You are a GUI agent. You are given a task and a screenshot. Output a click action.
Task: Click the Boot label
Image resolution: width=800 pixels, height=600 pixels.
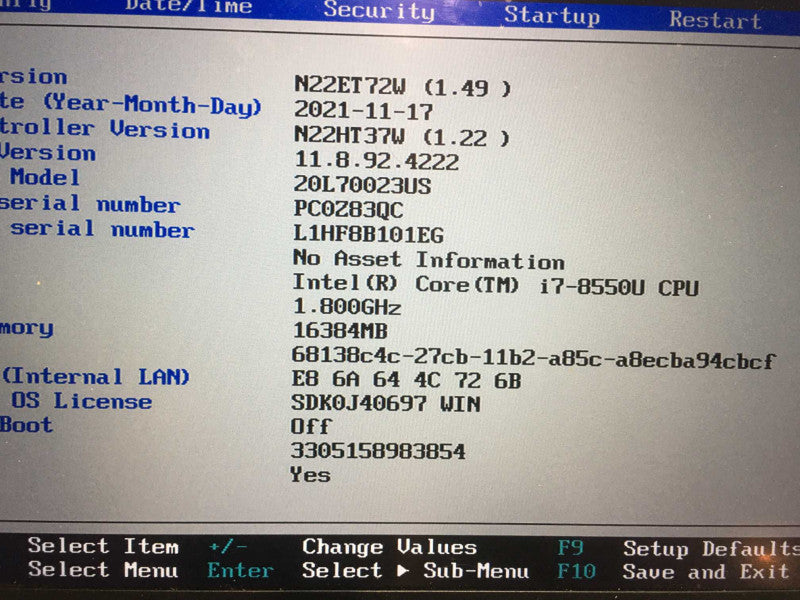(26, 425)
